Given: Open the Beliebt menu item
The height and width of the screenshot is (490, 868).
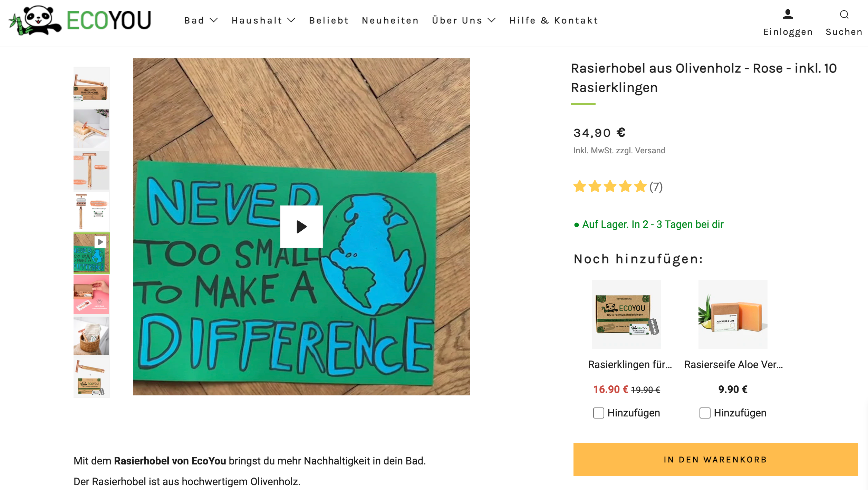Looking at the screenshot, I should pos(329,20).
